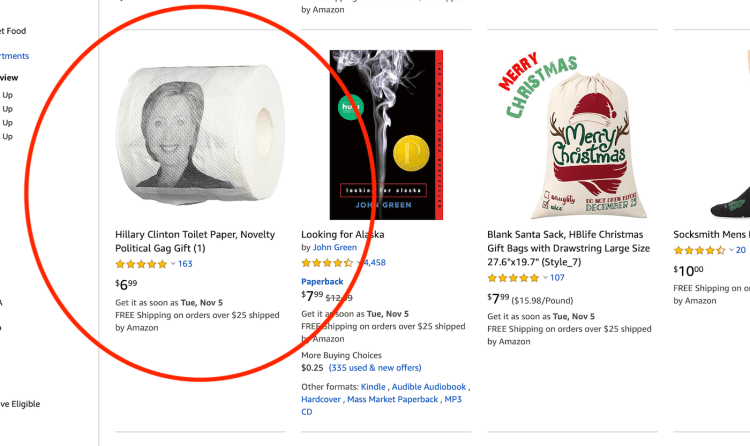Choose the Audible Audiobook format
The height and width of the screenshot is (446, 750).
click(429, 386)
